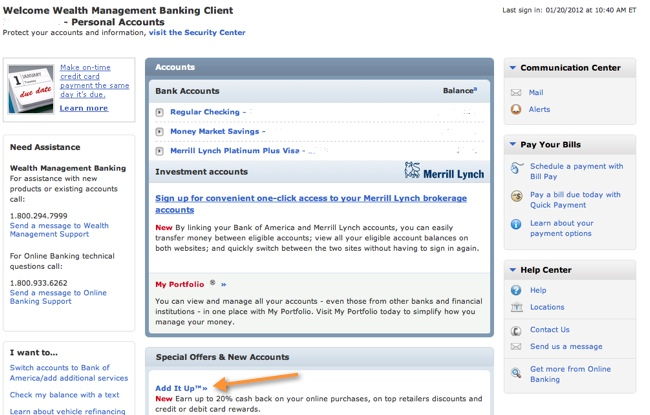
Task: Click the Send us a message envelope icon
Action: (x=516, y=346)
